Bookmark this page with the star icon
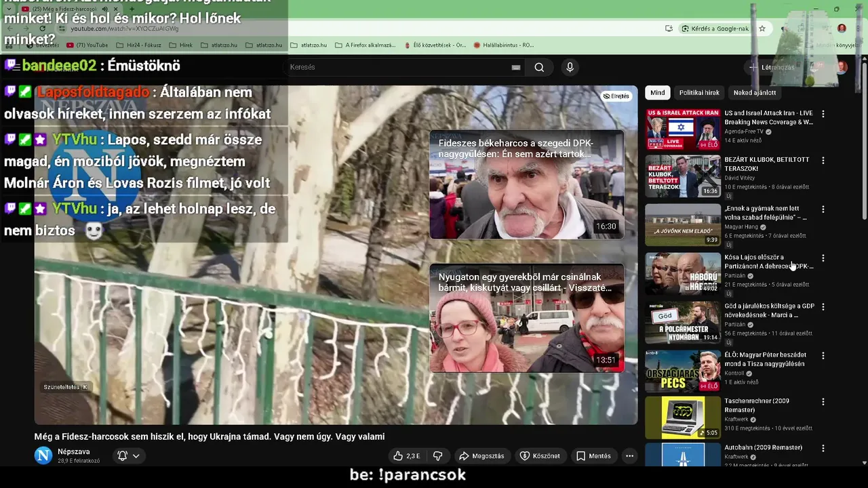868x488 pixels. (762, 28)
